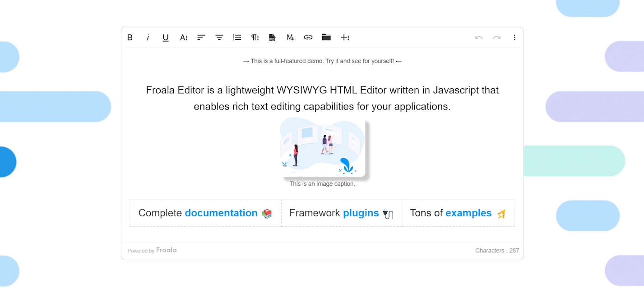The height and width of the screenshot is (293, 644).
Task: Click the redo icon
Action: pyautogui.click(x=497, y=37)
